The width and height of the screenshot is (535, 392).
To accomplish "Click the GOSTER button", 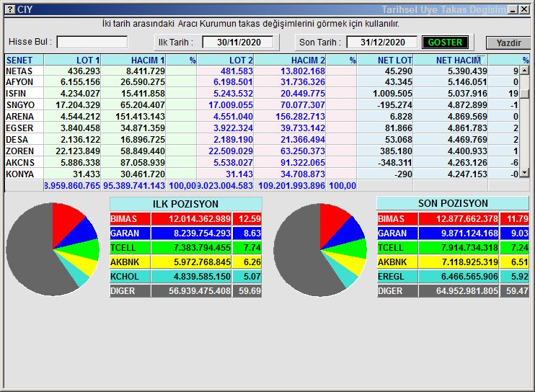I will [445, 43].
